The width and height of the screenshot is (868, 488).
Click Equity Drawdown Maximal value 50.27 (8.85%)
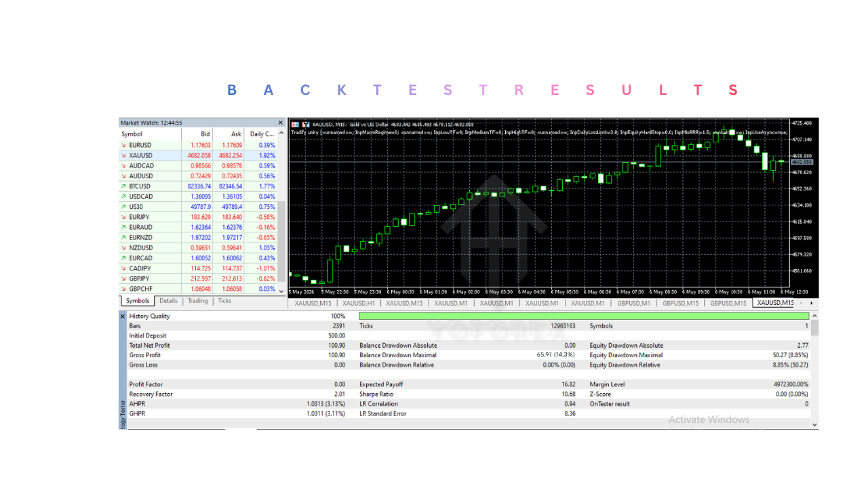[790, 355]
